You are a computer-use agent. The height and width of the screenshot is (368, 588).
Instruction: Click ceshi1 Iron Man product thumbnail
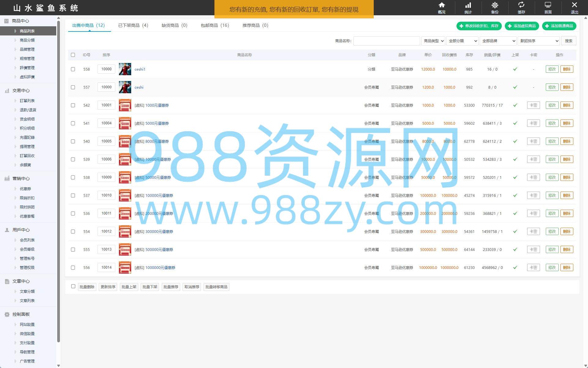[x=125, y=69]
